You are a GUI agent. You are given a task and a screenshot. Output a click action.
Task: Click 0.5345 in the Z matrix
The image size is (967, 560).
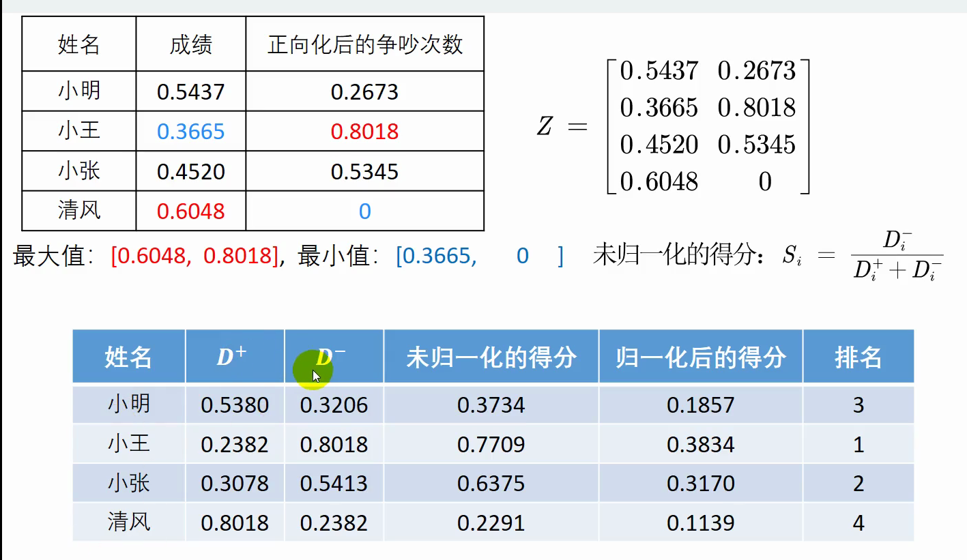(x=757, y=145)
